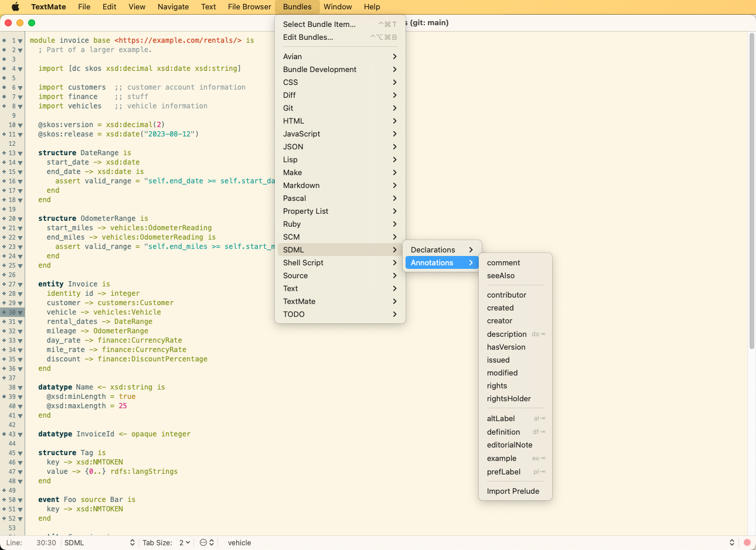Viewport: 756px width, 550px height.
Task: Choose Edit Bundles…
Action: click(x=340, y=37)
